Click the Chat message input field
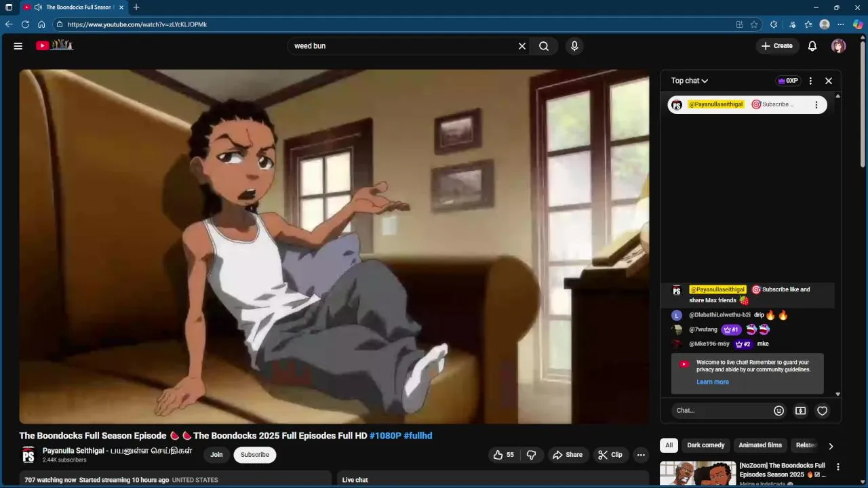This screenshot has height=488, width=868. point(722,411)
